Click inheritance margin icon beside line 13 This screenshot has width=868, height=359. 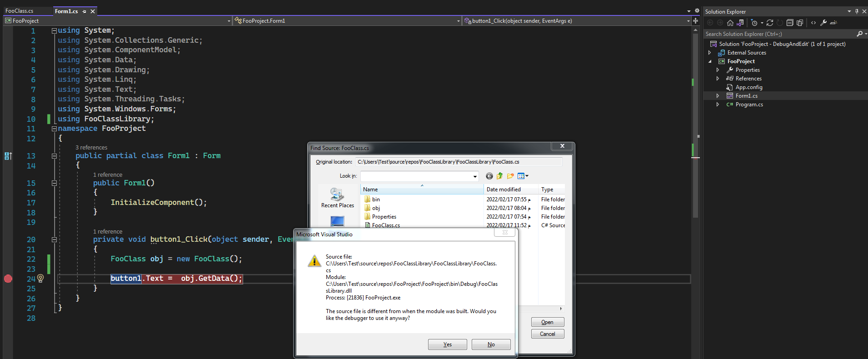click(8, 156)
